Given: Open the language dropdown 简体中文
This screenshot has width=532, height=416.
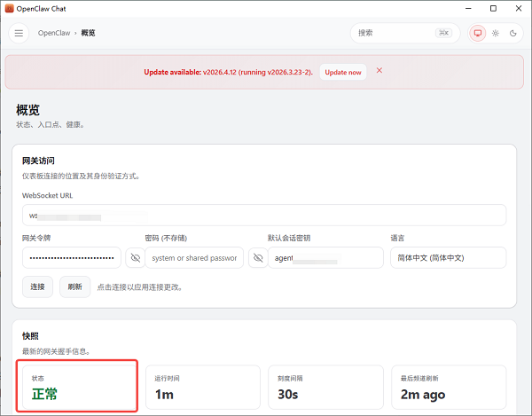Looking at the screenshot, I should [x=448, y=258].
